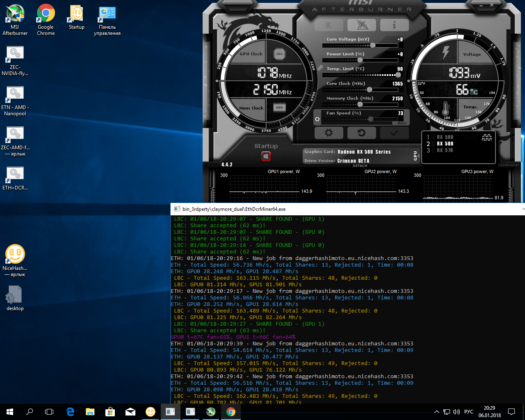Open fan speed settings gear icon
The height and width of the screenshot is (420, 525).
point(317,119)
